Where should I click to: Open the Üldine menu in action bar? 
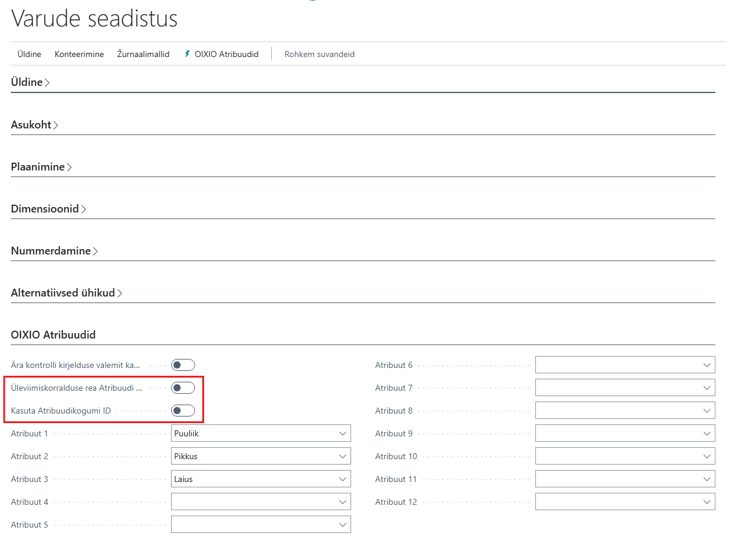pyautogui.click(x=29, y=54)
